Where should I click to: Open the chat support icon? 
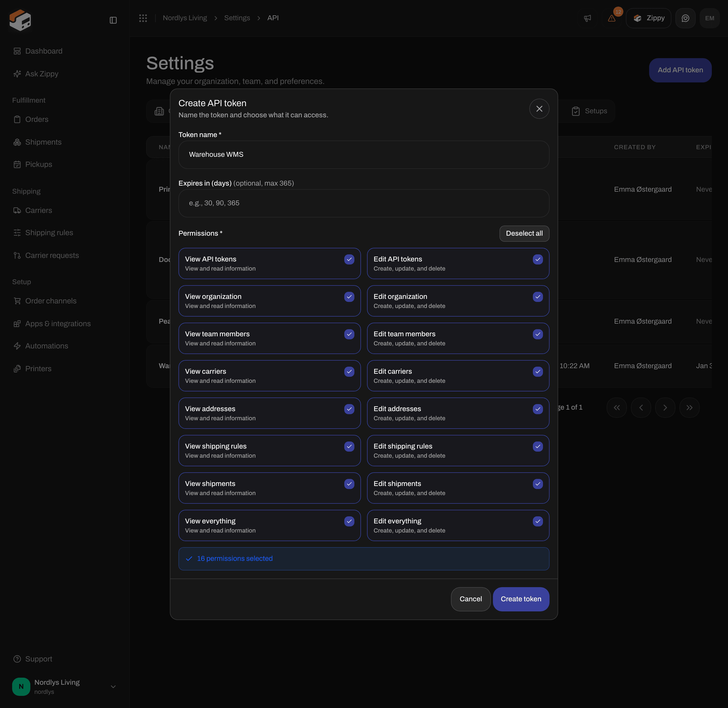tap(685, 18)
